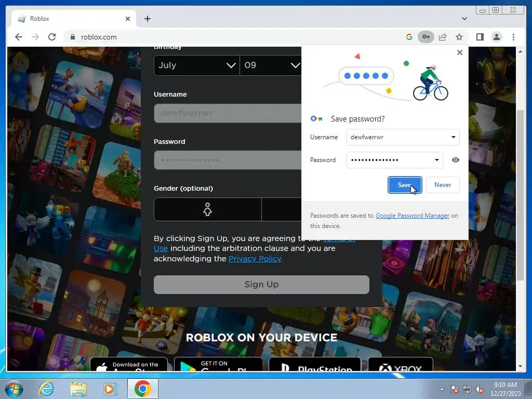This screenshot has height=399, width=532.
Task: Close the Roblox tab
Action: [128, 19]
